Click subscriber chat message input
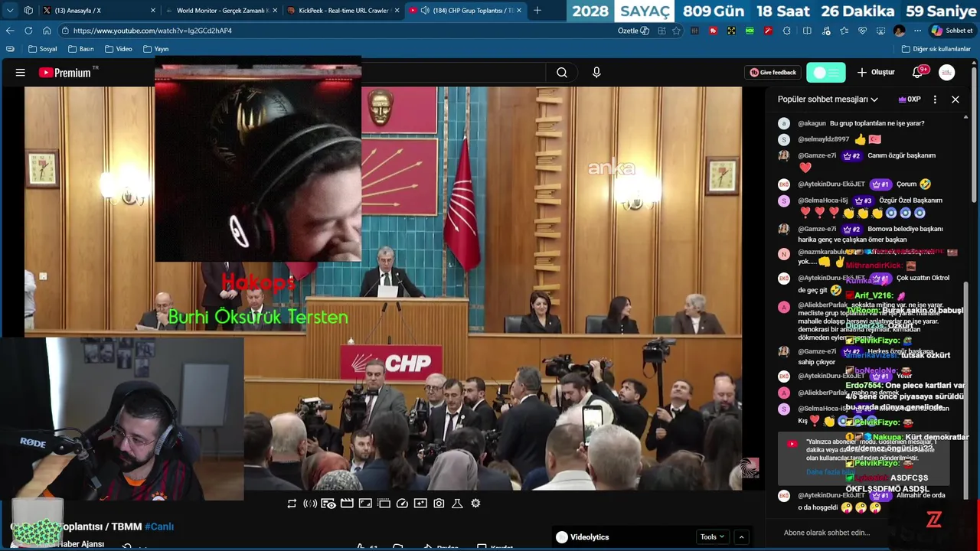 pos(827,533)
